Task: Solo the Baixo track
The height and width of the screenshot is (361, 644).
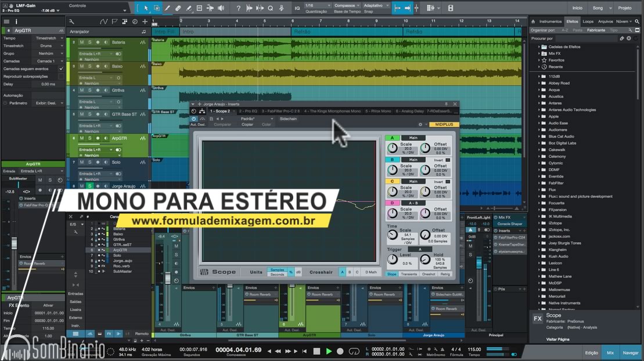Action: (x=89, y=66)
